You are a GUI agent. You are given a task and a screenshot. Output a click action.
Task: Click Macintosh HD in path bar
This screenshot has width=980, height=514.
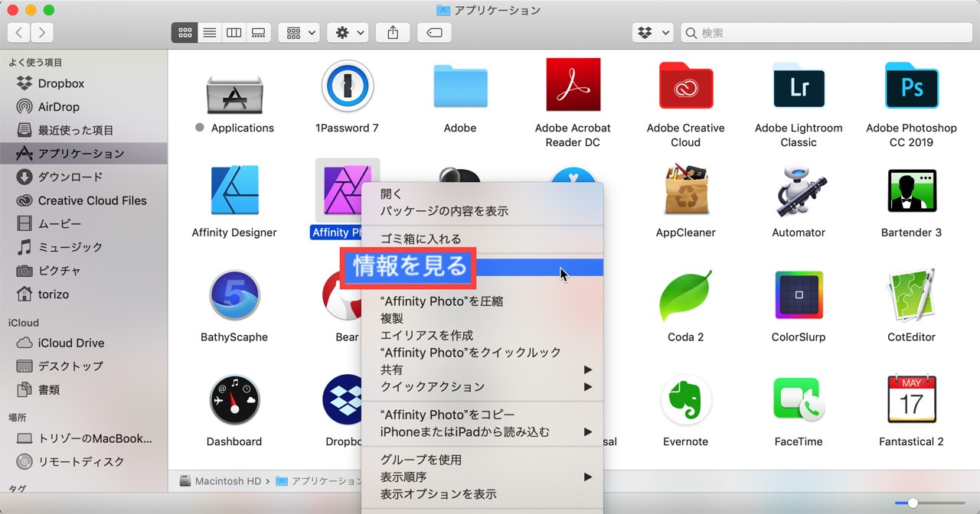point(220,481)
